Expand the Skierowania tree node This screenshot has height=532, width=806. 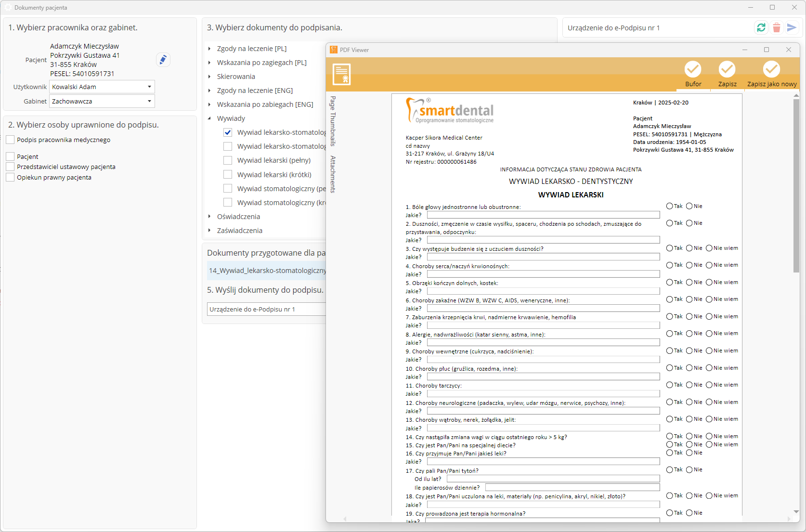pyautogui.click(x=209, y=77)
